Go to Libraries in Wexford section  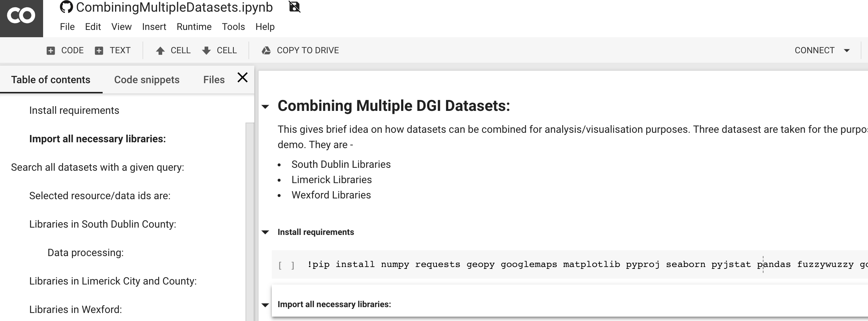pyautogui.click(x=76, y=309)
